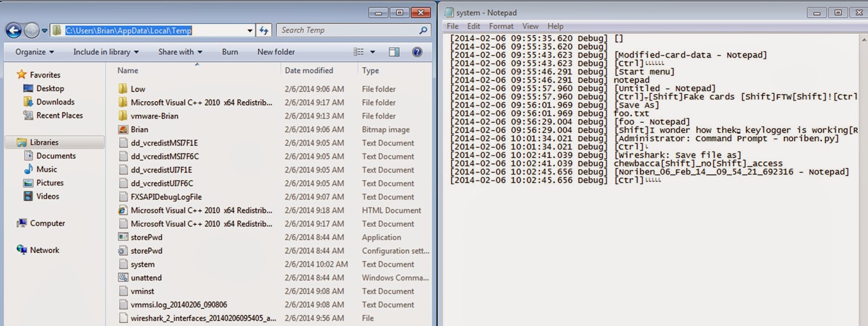Toggle the preview pane icon

coord(394,52)
